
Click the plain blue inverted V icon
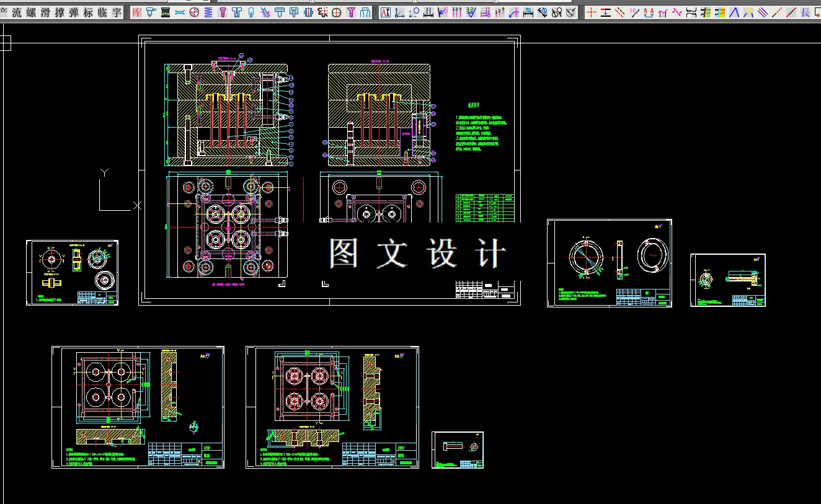(734, 12)
